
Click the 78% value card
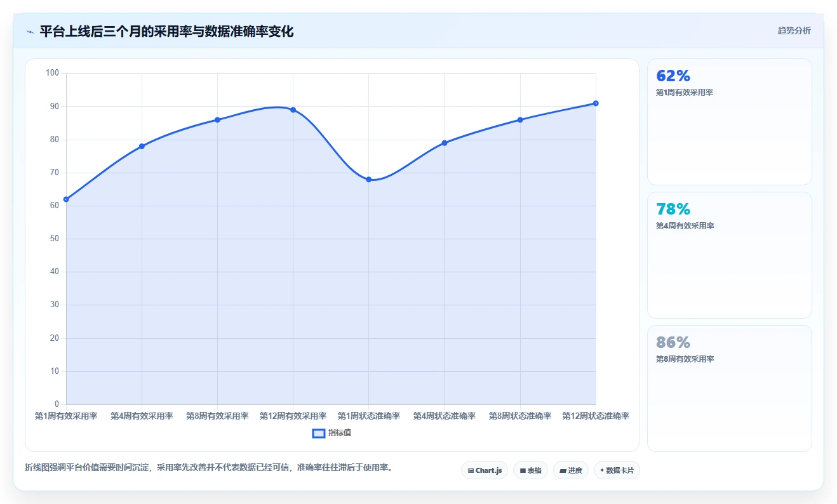[729, 255]
